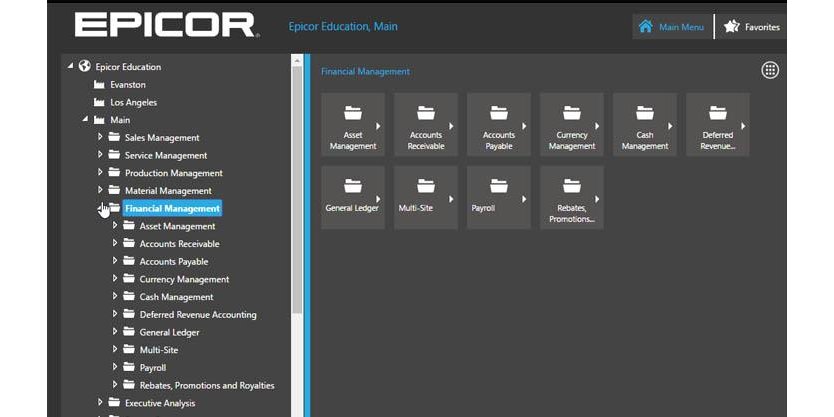The width and height of the screenshot is (834, 417).
Task: Expand the Cash Management tree arrow
Action: [114, 296]
